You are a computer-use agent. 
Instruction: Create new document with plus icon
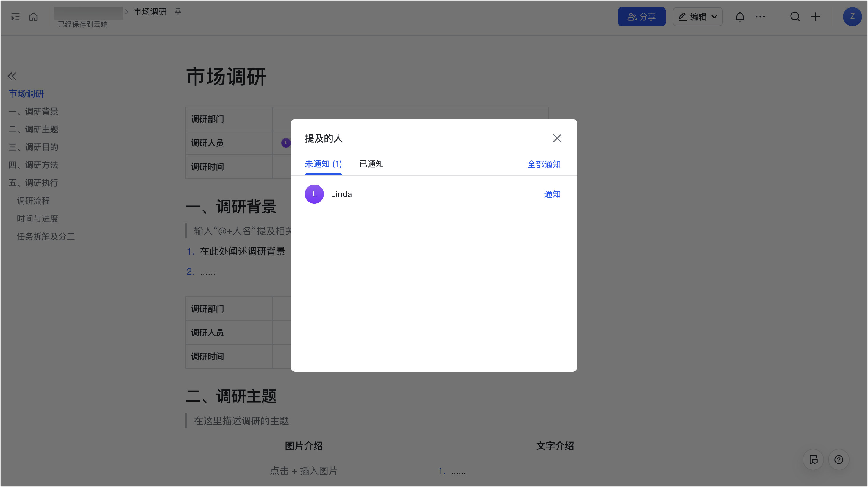(815, 16)
